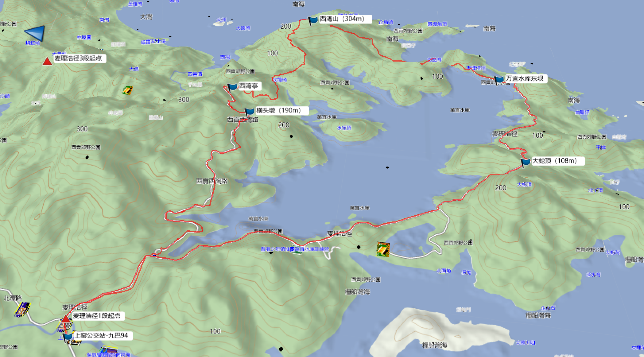The width and height of the screenshot is (644, 357).
Task: Click the 上窑公交站-九巴94 label
Action: point(102,336)
